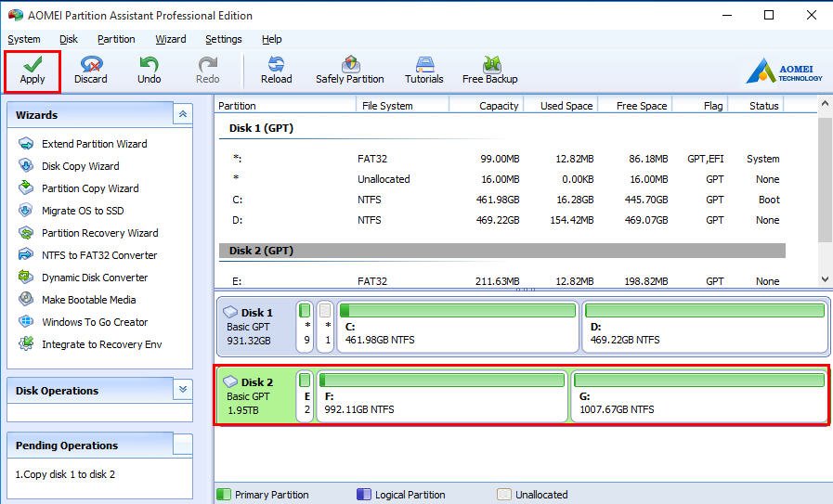
Task: Select C: 461.98GB partition block
Action: pos(458,327)
